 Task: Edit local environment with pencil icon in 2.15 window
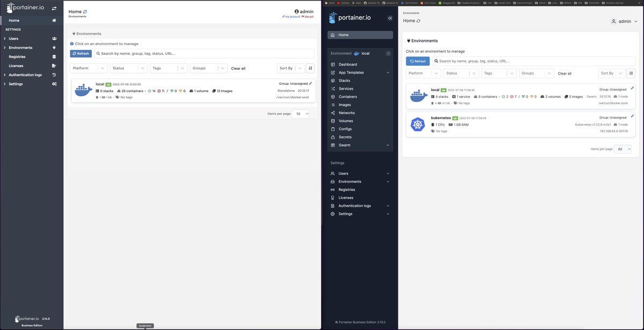[632, 88]
